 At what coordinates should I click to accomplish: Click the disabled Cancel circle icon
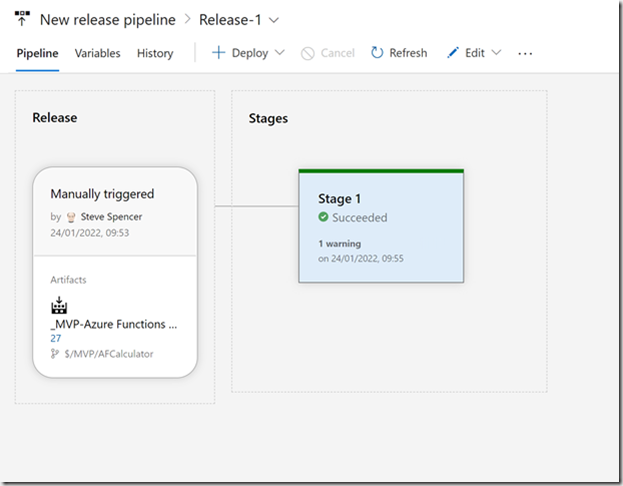[308, 53]
